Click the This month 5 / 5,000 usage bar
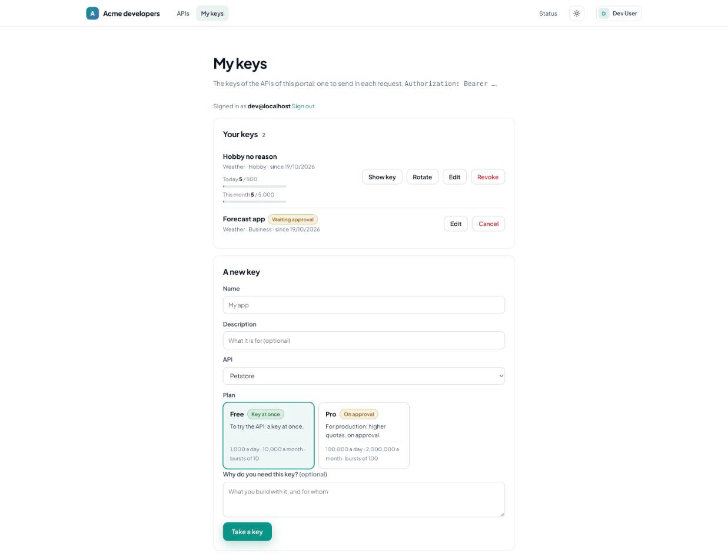This screenshot has width=728, height=560. (x=255, y=202)
